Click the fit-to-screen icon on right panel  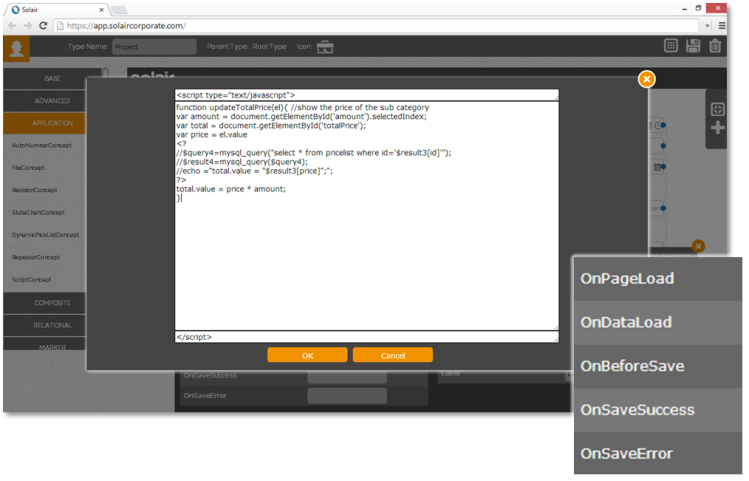point(717,109)
